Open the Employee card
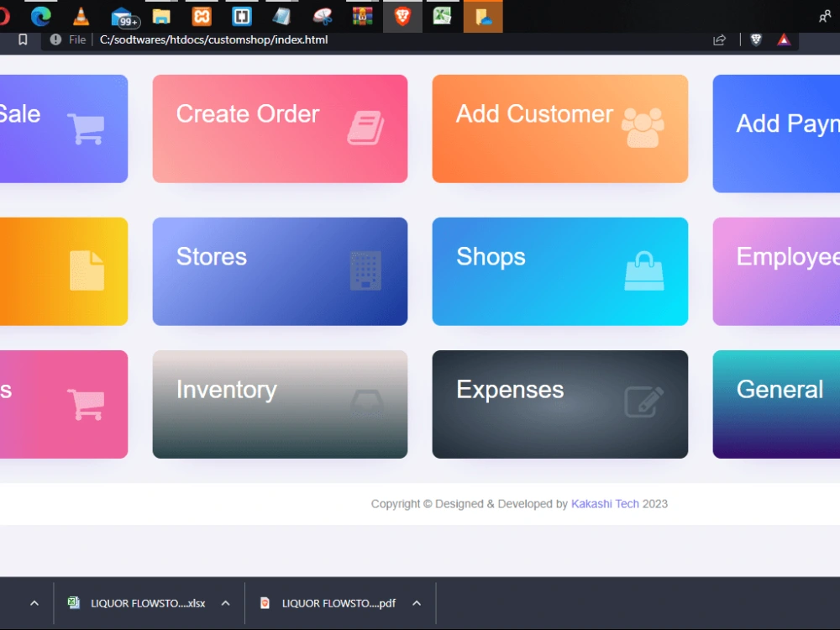The height and width of the screenshot is (630, 840). pos(776,271)
